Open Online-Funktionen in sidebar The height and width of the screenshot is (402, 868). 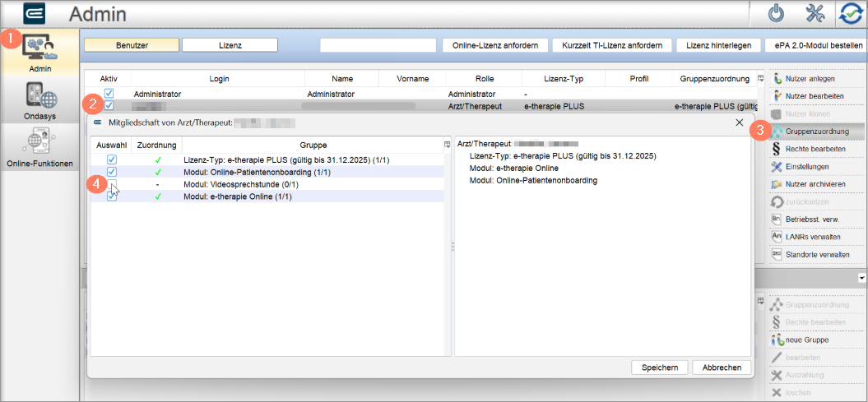39,149
